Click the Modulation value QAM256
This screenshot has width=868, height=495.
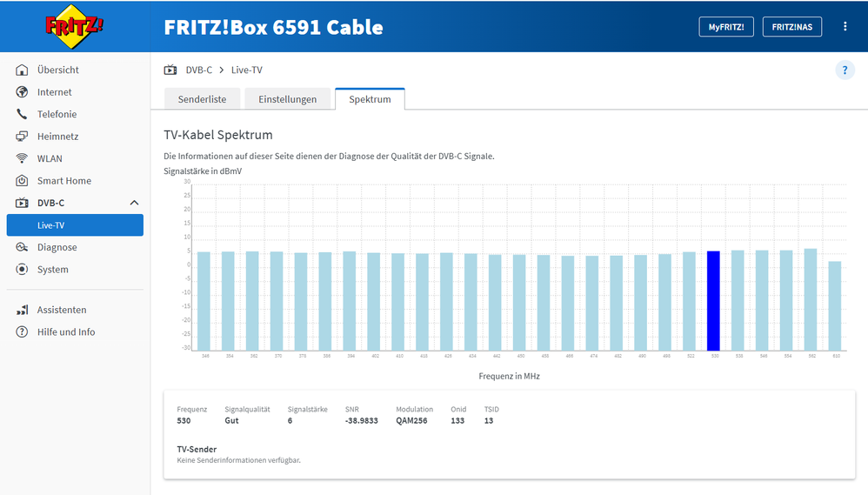coord(412,421)
